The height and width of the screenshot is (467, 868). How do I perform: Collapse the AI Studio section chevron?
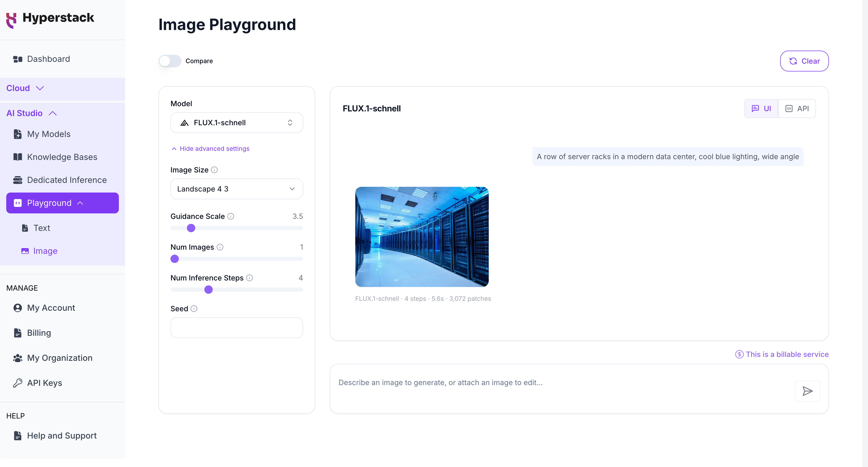[x=53, y=113]
